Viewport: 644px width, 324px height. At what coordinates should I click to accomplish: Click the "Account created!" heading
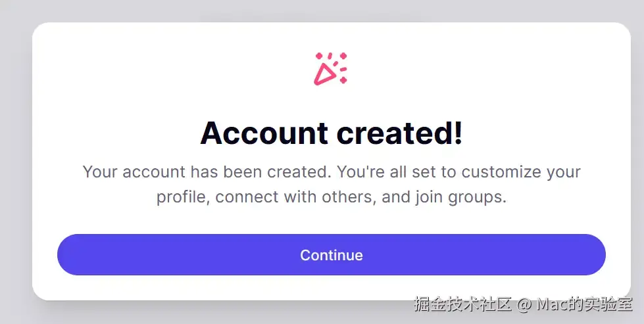tap(332, 133)
